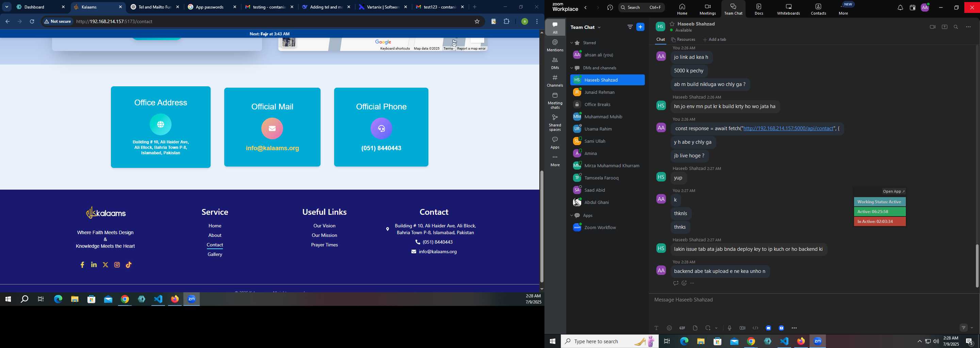Filter the Team Chat list
This screenshot has height=348, width=980.
[x=630, y=27]
